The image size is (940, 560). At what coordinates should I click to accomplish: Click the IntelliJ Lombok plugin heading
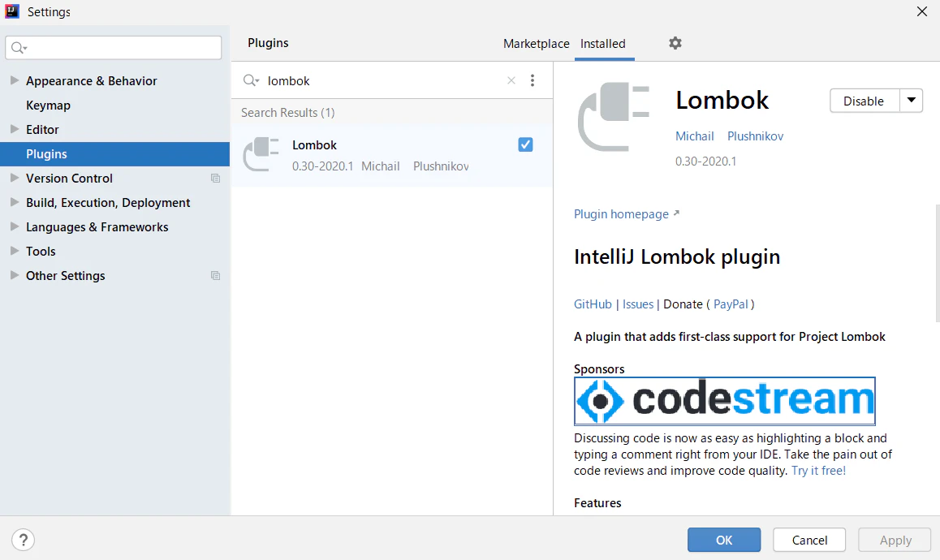(677, 256)
